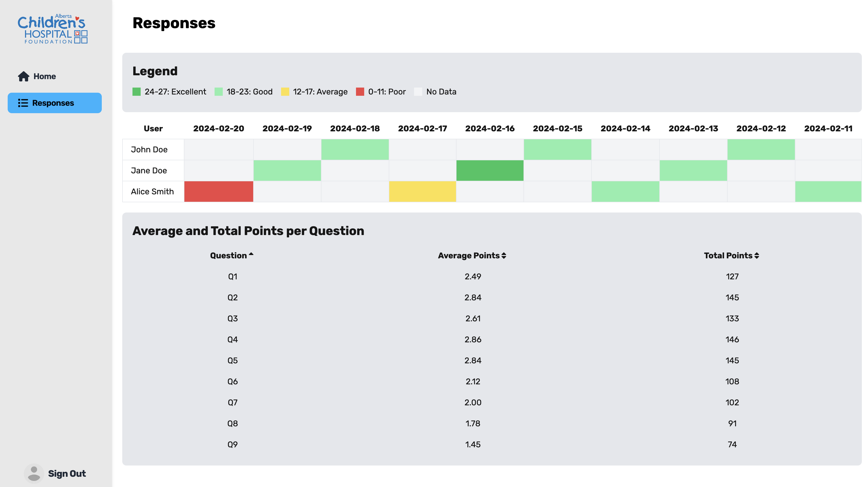Click the Responses list icon in sidebar
The width and height of the screenshot is (868, 487).
[x=23, y=103]
